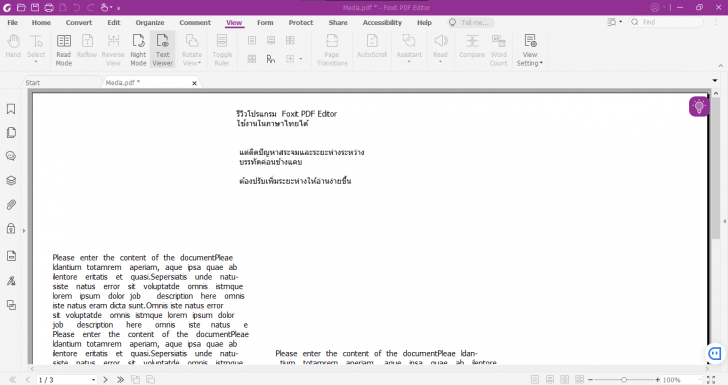Click the Undo arrow in quick access toolbar
Viewport: 728px width, 385px height.
77,7
